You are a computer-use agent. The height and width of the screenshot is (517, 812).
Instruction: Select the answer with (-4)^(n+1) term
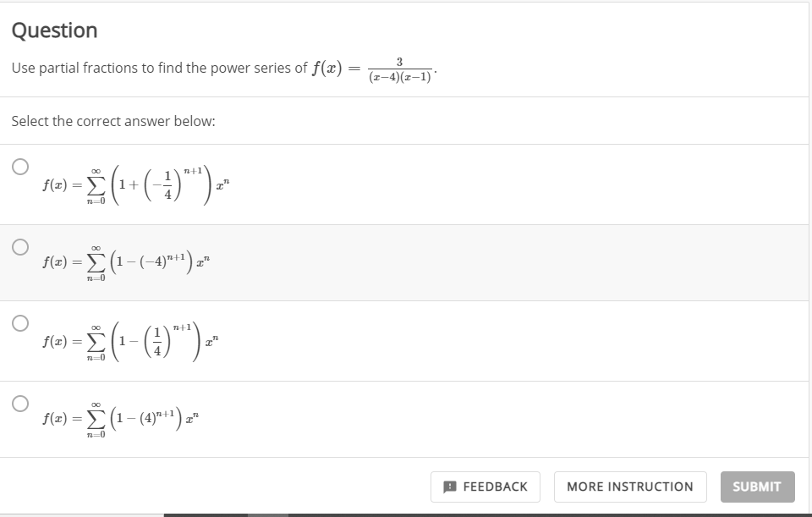(19, 245)
